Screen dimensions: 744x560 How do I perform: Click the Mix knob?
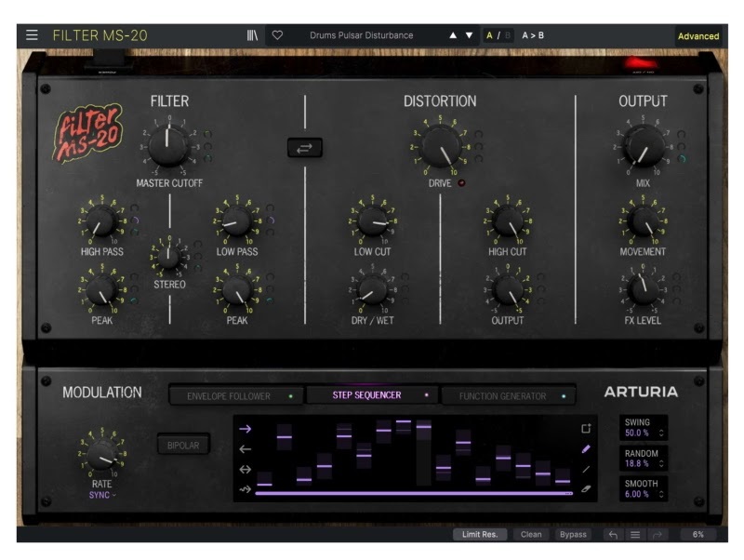click(644, 146)
